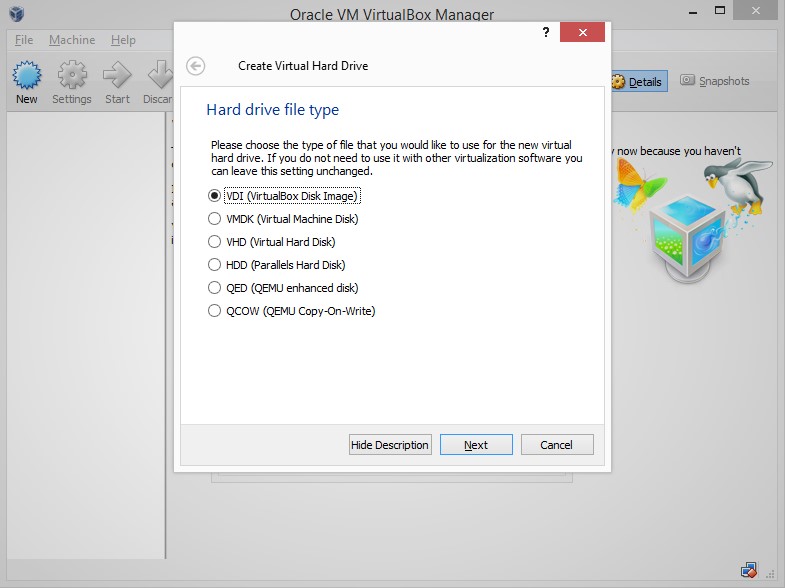Minimize the VirtualBox Manager window

click(693, 11)
